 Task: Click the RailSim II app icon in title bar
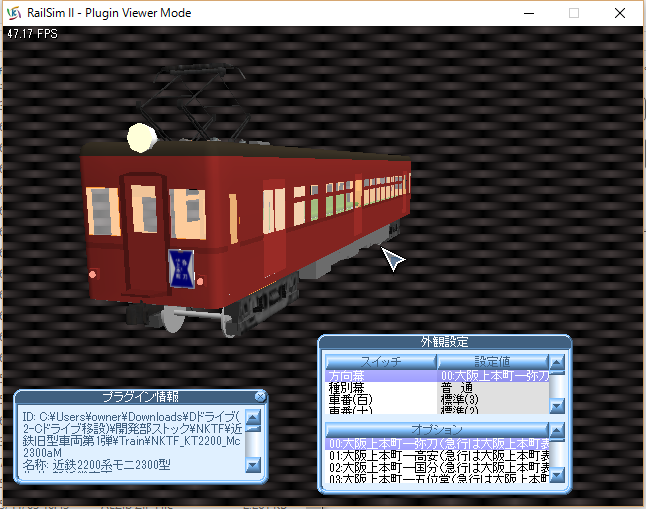point(14,13)
